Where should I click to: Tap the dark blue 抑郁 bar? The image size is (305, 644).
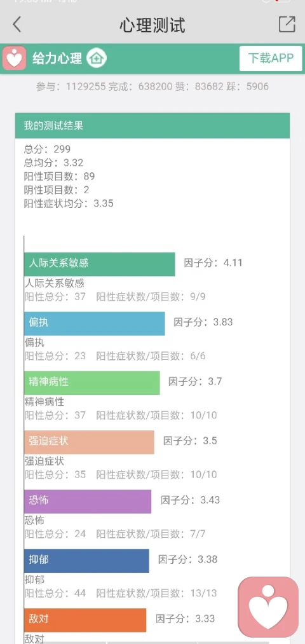coord(86,561)
